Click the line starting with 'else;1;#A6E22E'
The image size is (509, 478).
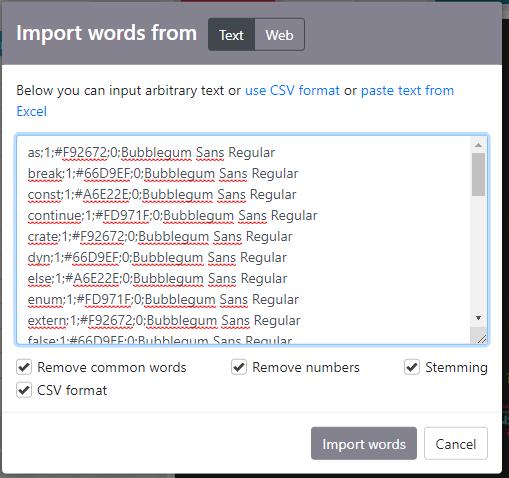157,279
